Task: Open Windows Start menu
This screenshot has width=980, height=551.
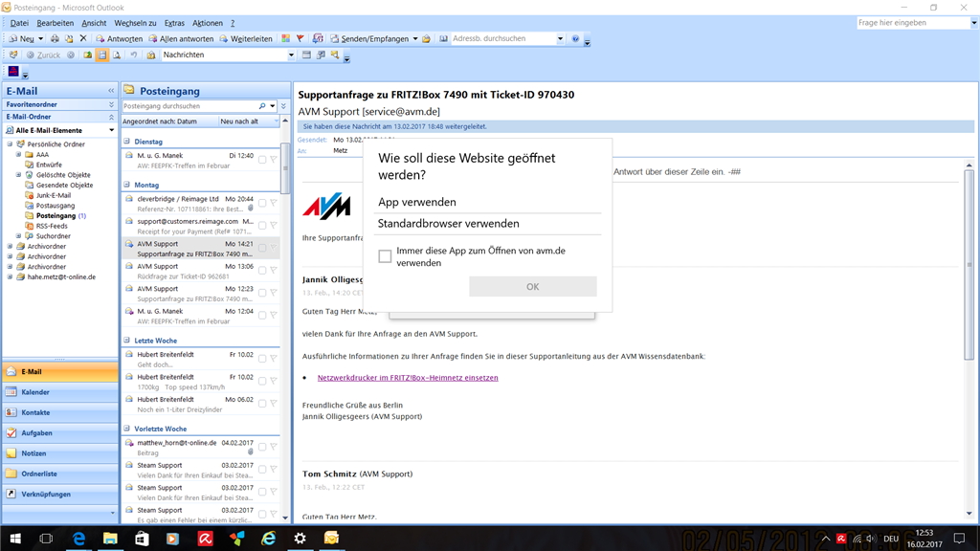Action: (15, 539)
